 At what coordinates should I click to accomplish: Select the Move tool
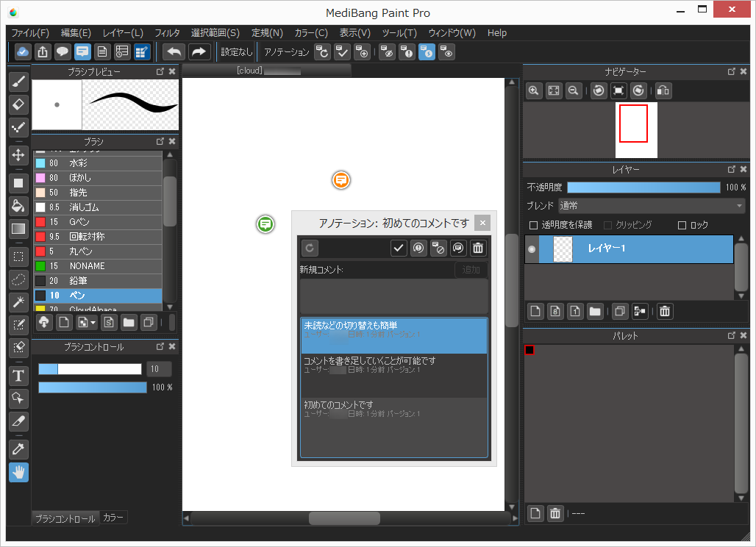[18, 155]
